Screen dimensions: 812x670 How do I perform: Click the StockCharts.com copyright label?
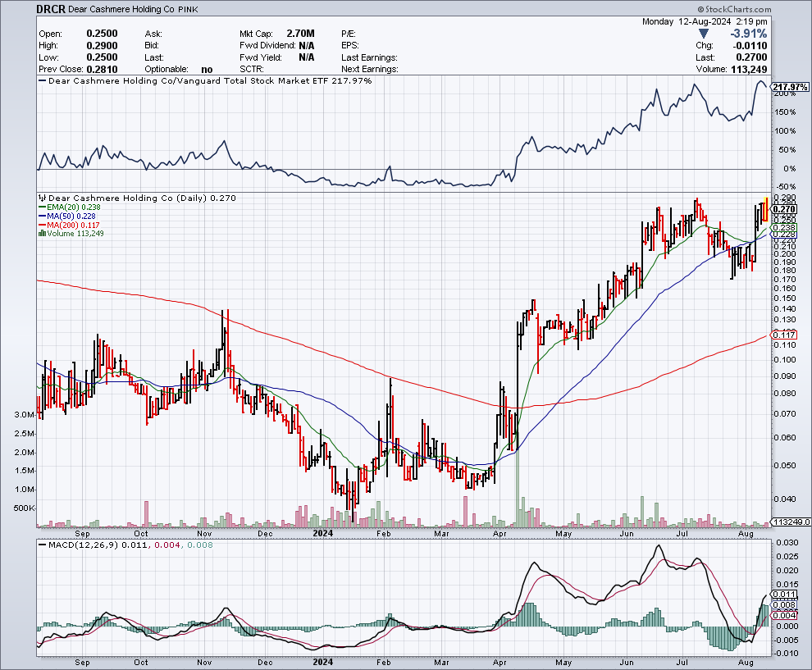coord(734,9)
